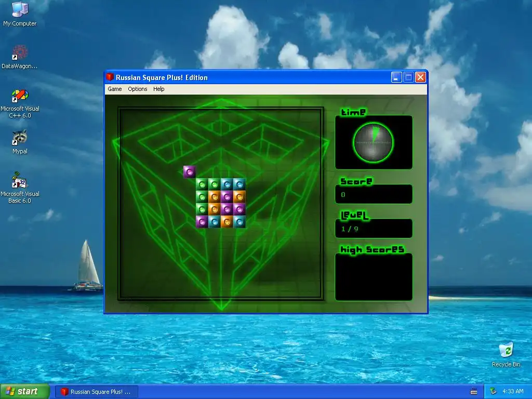
Task: Open the Game menu
Action: tap(115, 89)
